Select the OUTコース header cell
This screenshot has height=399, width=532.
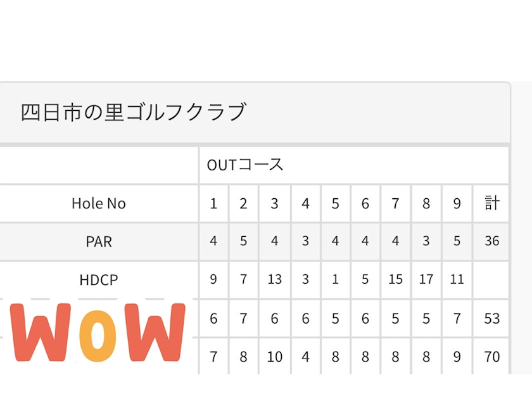pyautogui.click(x=354, y=165)
